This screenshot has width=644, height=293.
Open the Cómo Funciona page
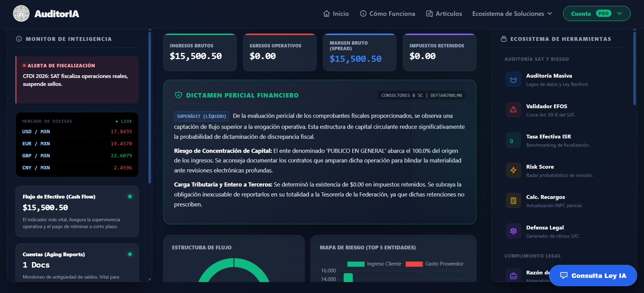click(x=387, y=14)
